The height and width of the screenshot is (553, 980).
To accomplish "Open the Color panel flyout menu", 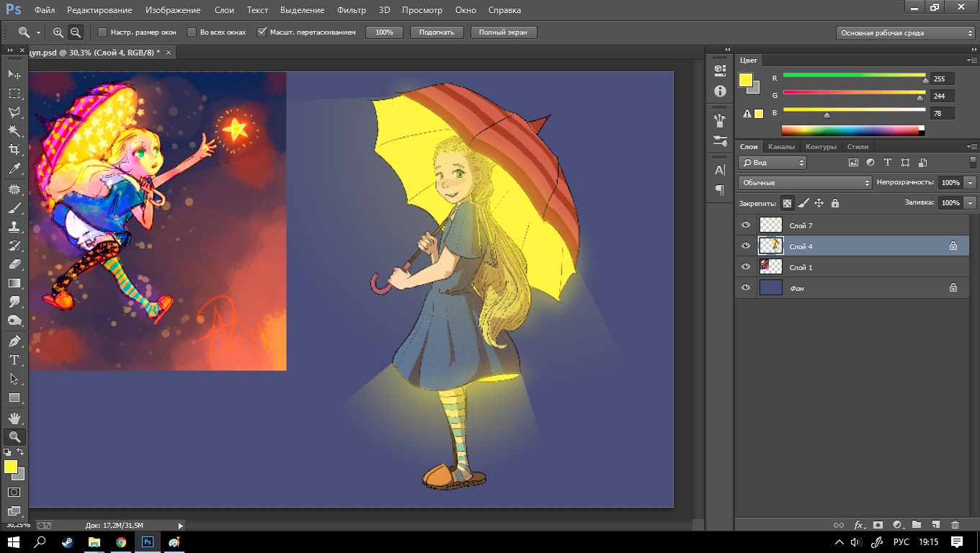I will (971, 60).
